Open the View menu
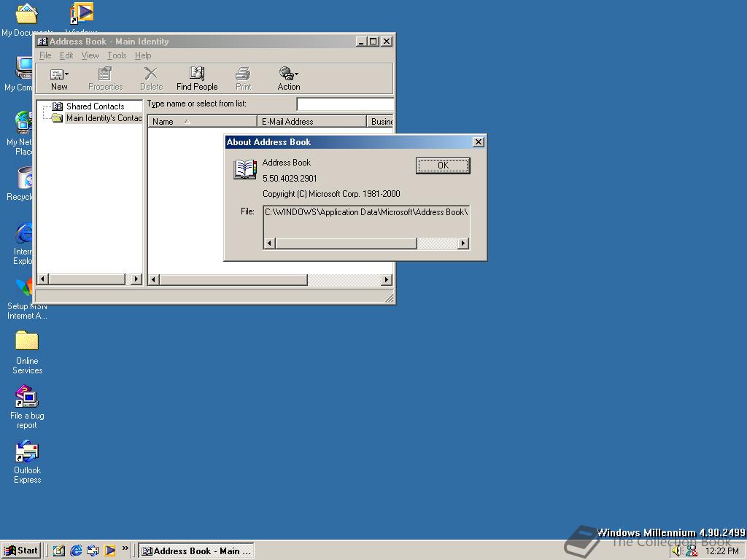This screenshot has height=560, width=747. (x=90, y=55)
